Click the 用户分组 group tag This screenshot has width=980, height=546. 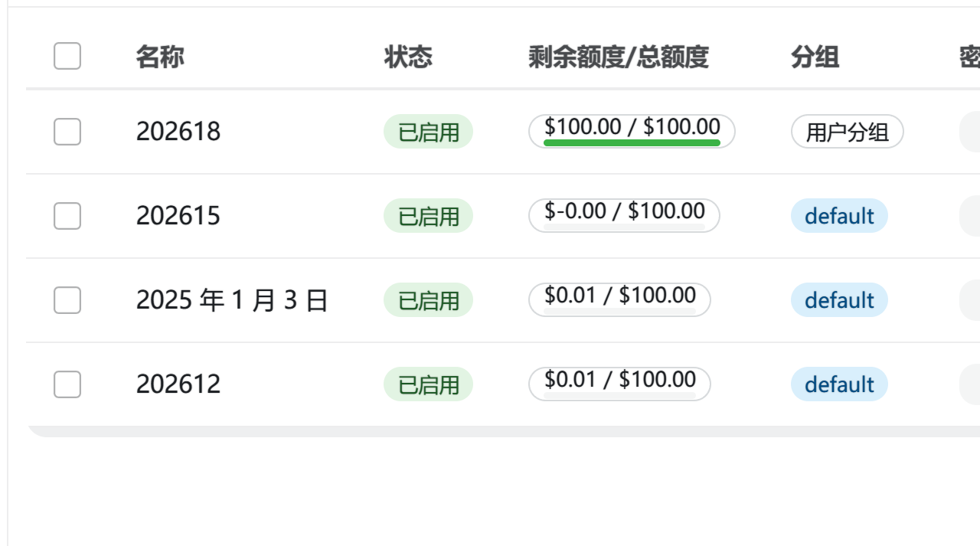(x=848, y=132)
